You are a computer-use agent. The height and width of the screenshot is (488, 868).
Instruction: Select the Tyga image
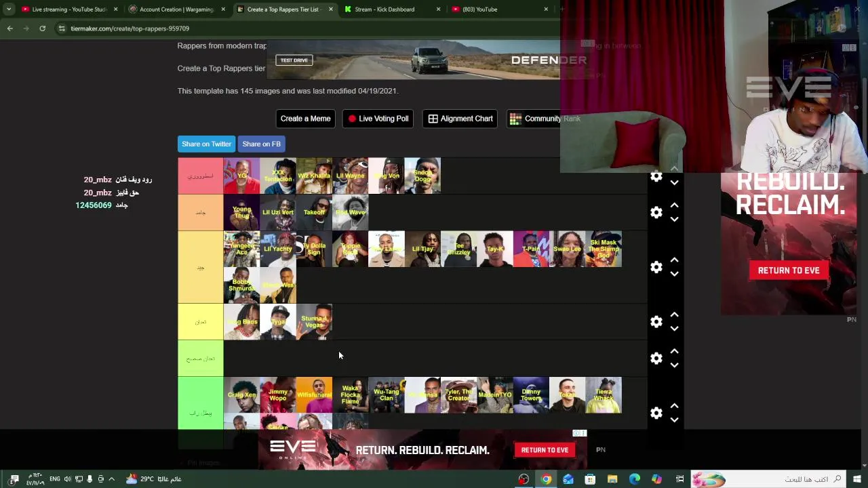[x=278, y=322]
